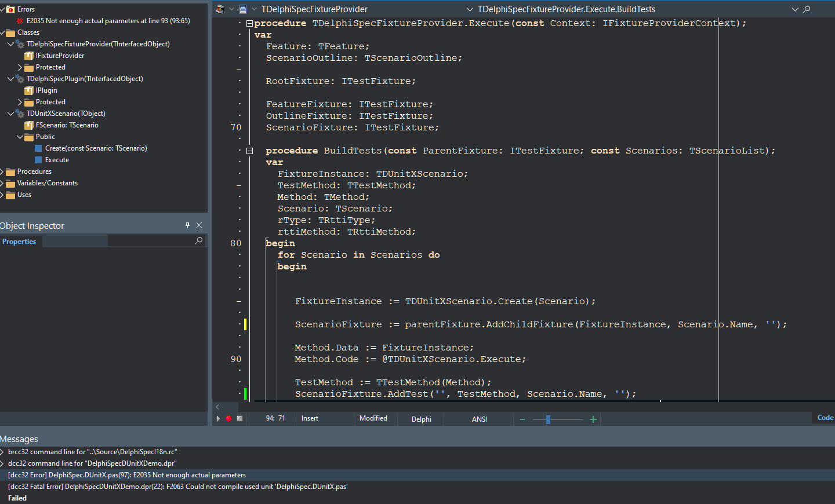This screenshot has height=504, width=835.
Task: Click the file sections icon in navigation bar
Action: 243,9
